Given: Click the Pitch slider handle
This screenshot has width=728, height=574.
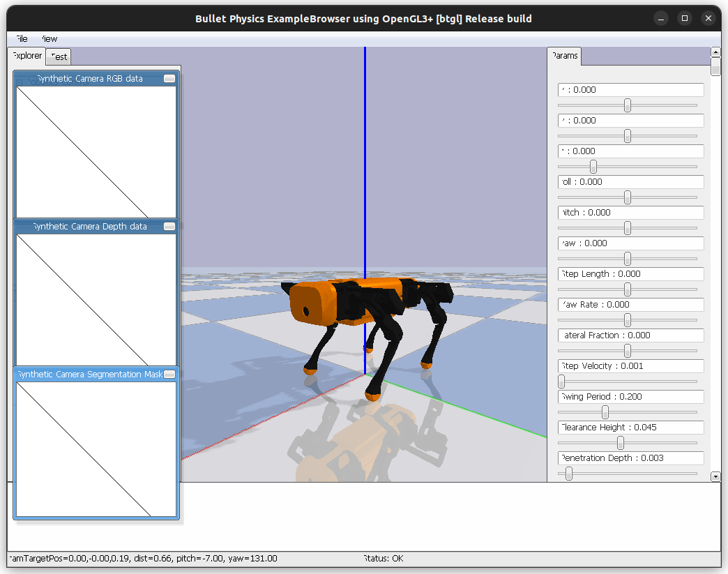Looking at the screenshot, I should (x=627, y=227).
